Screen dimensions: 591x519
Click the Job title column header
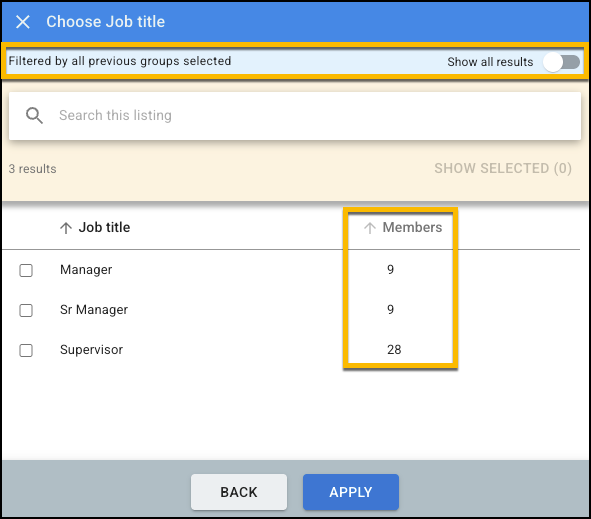tap(104, 227)
